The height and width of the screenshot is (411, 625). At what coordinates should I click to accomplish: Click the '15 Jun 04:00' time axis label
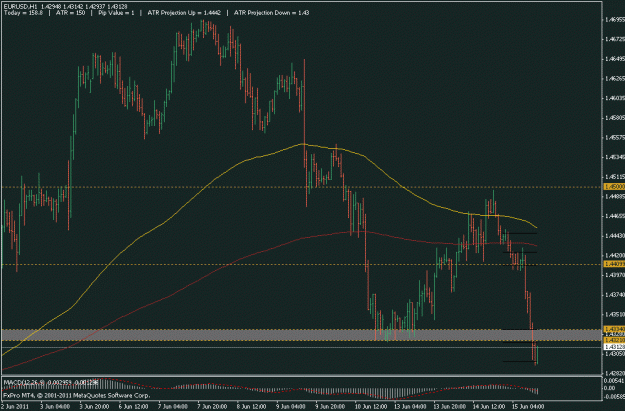coord(528,407)
